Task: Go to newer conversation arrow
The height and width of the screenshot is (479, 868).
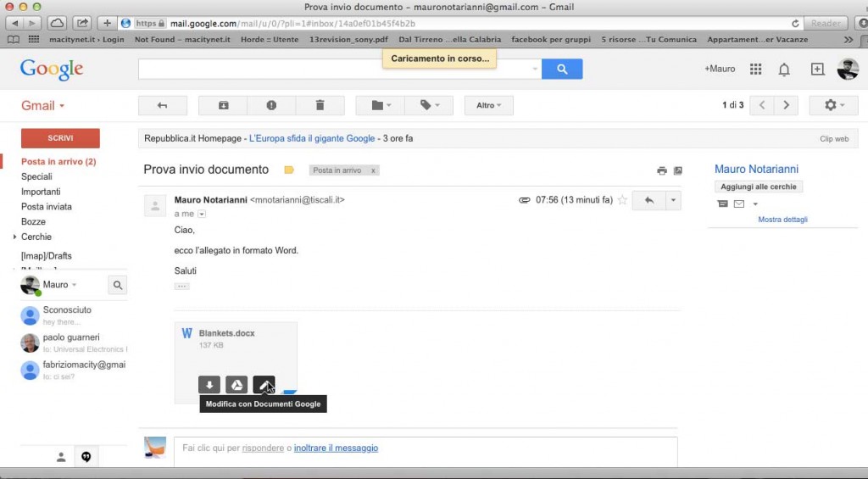Action: (762, 105)
